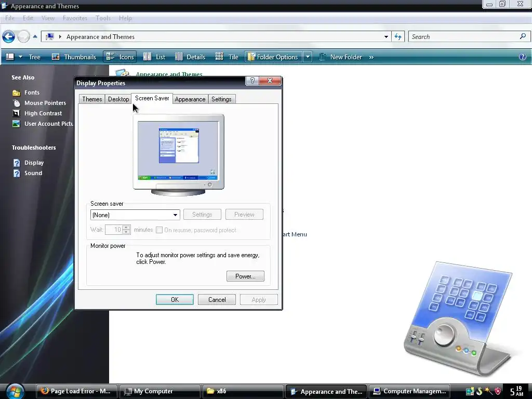Switch to Thumbnails view
Image resolution: width=532 pixels, height=399 pixels.
tap(74, 57)
